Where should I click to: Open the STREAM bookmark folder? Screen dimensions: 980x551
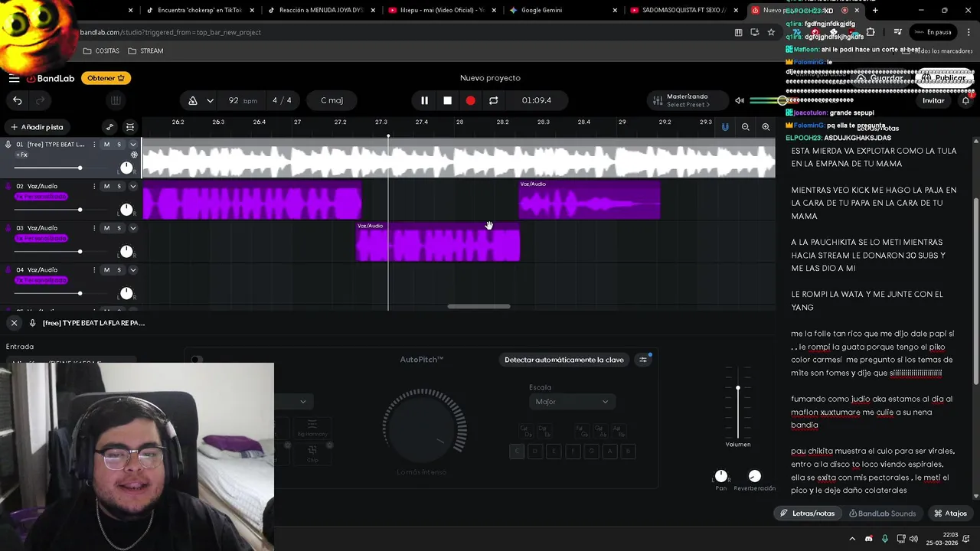(x=145, y=51)
